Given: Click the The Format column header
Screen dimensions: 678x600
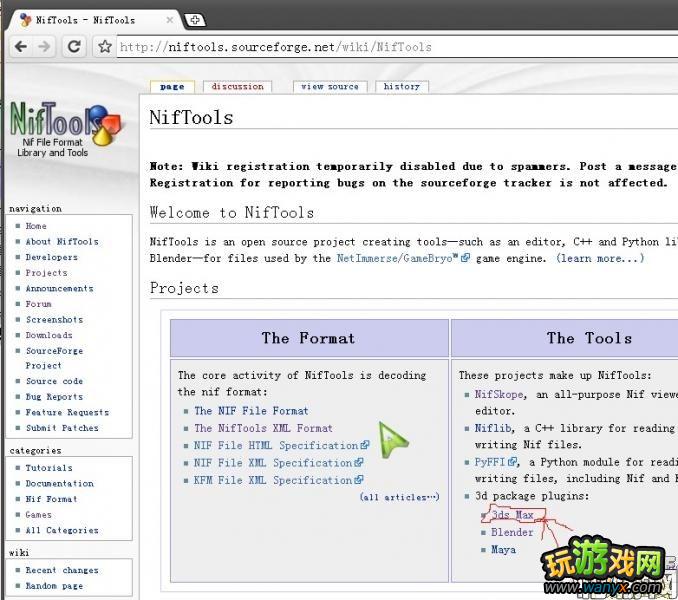Looking at the screenshot, I should coord(309,338).
